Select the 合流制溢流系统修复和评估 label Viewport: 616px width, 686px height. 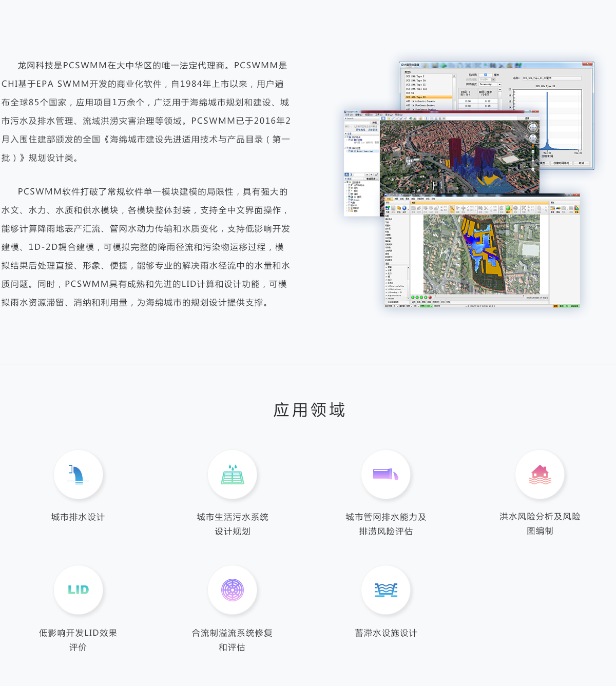tap(233, 640)
